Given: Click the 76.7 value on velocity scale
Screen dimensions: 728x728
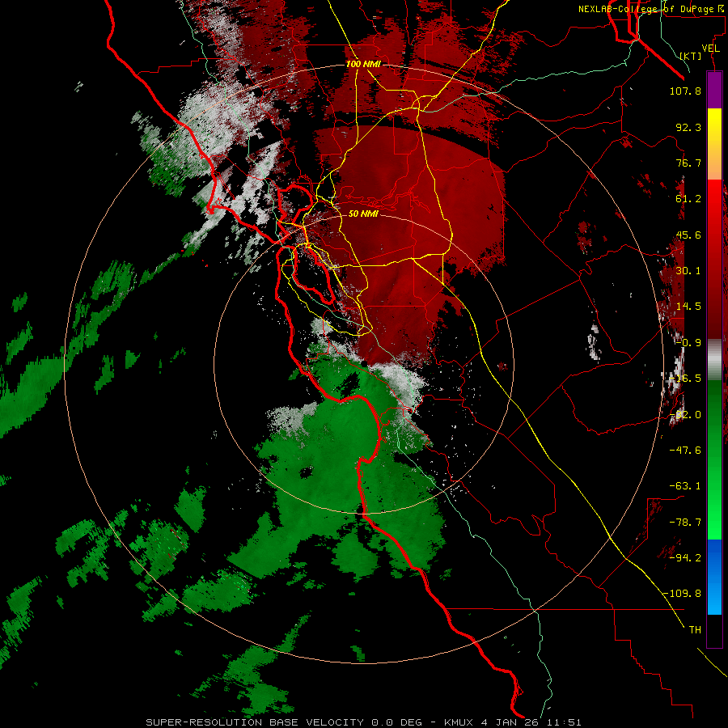Looking at the screenshot, I should coord(688,163).
